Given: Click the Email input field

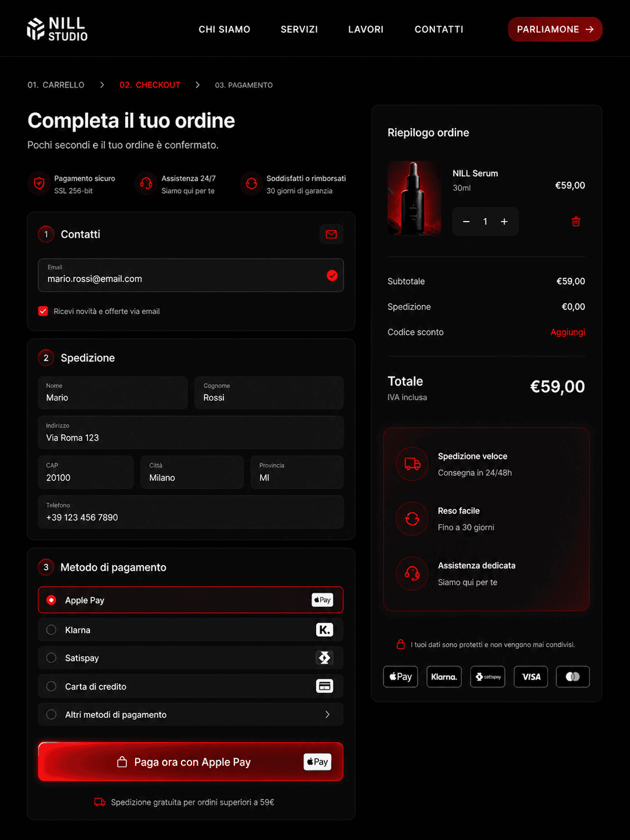Looking at the screenshot, I should (191, 275).
